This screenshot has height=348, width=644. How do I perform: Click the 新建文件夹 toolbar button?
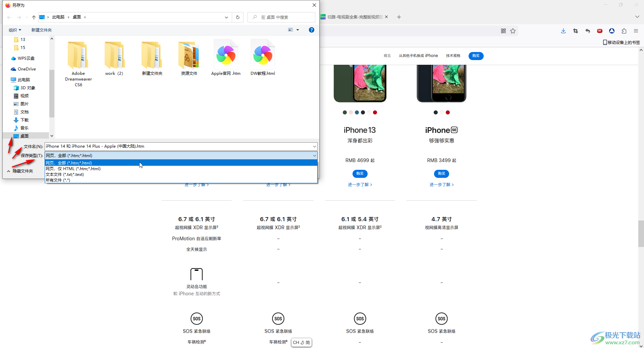click(x=42, y=30)
